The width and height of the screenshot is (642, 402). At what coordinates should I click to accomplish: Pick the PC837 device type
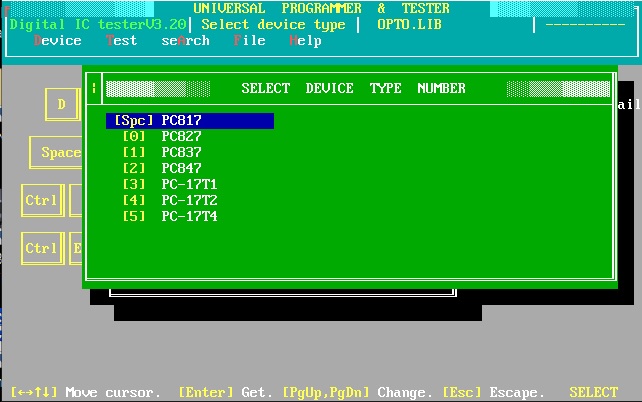coord(162,152)
